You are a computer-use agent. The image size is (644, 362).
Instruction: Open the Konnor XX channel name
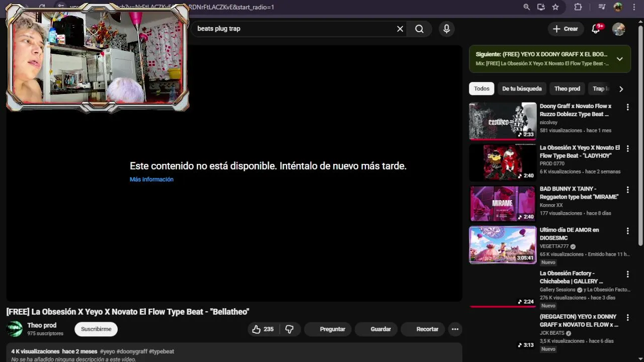point(551,205)
